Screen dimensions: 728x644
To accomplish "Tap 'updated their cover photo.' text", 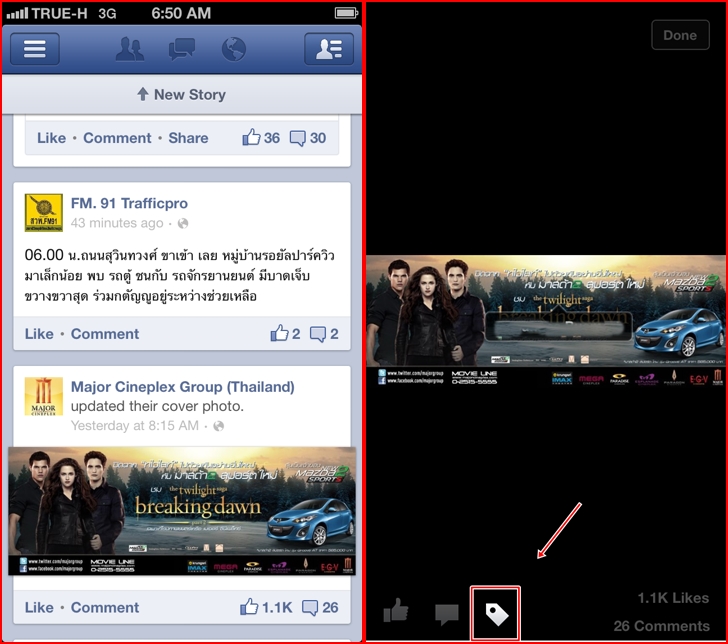I will 157,406.
